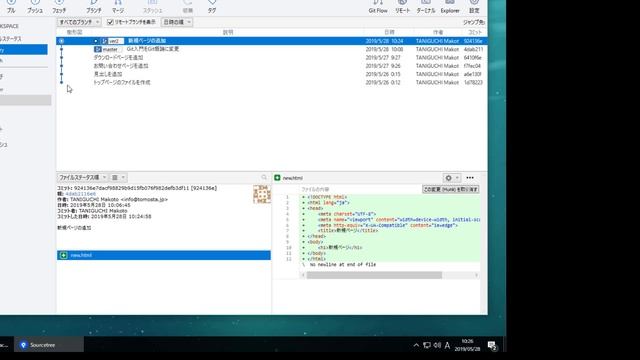Click the network icon in the tray
This screenshot has width=640, height=360.
[427, 345]
